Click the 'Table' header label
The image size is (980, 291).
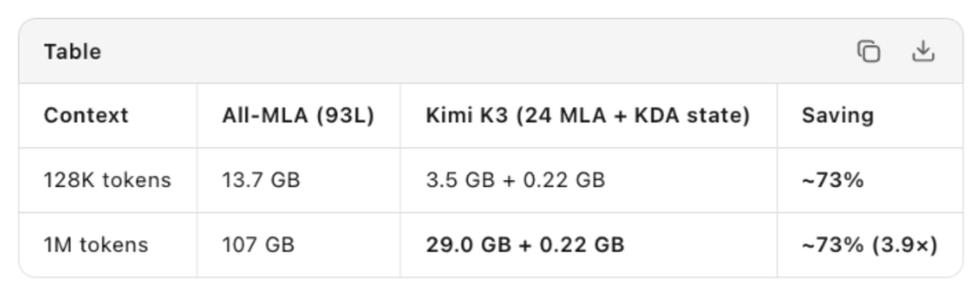click(72, 52)
